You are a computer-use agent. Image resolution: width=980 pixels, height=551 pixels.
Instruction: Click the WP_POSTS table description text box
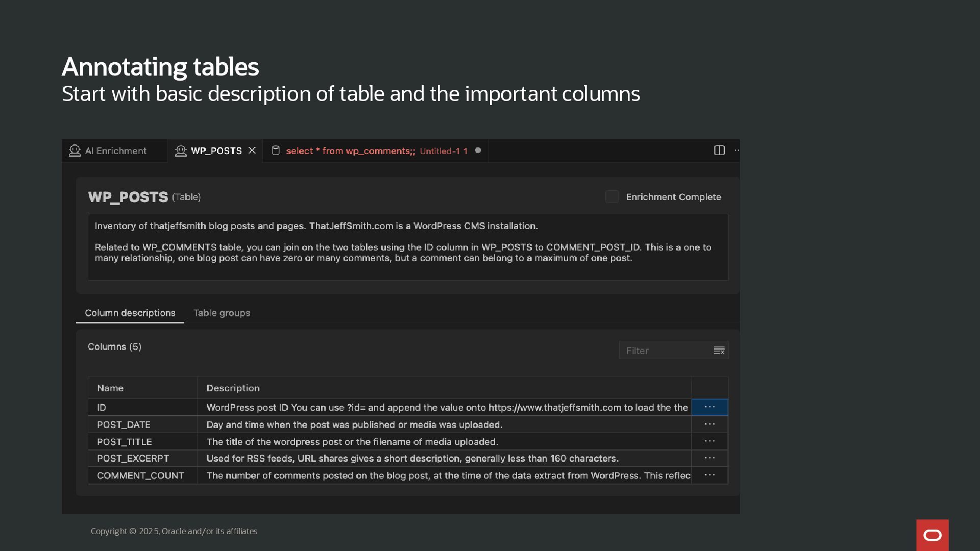click(x=407, y=247)
